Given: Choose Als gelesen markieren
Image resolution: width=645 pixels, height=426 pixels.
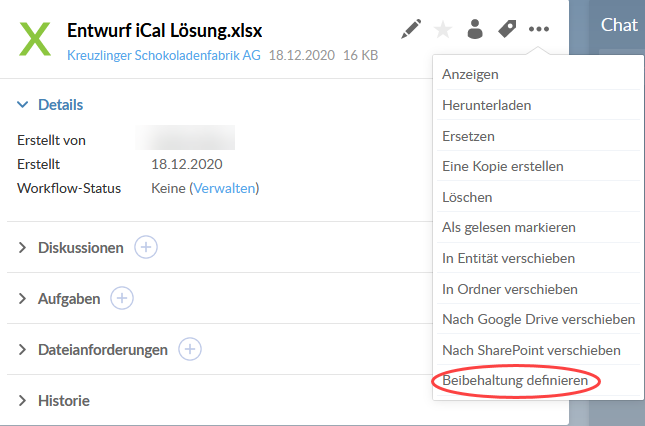Looking at the screenshot, I should [538, 227].
